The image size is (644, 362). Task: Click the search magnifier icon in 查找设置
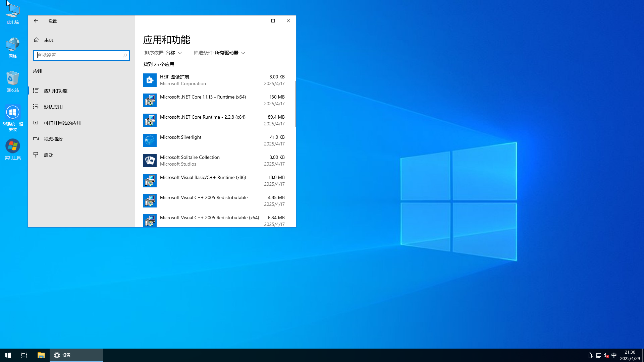[x=125, y=56]
